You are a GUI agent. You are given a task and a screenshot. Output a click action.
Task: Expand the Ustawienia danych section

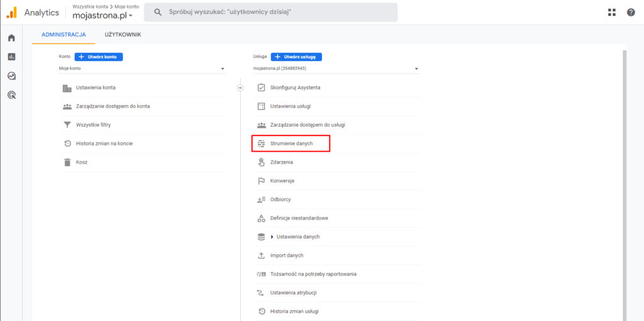[272, 237]
